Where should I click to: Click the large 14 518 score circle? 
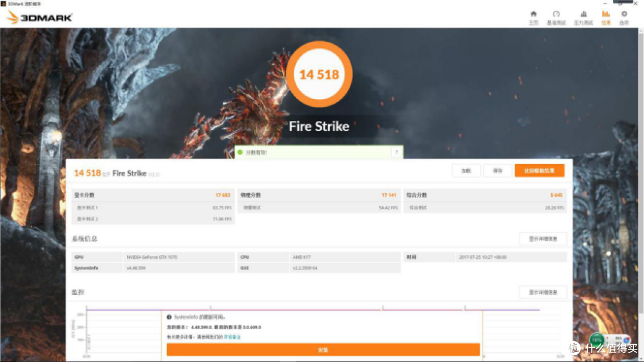tap(319, 75)
